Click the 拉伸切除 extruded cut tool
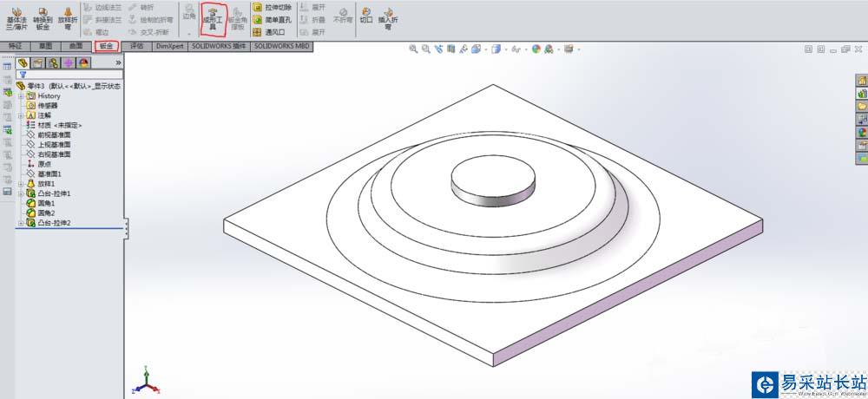Screen dimensions: 868x399 (272, 7)
